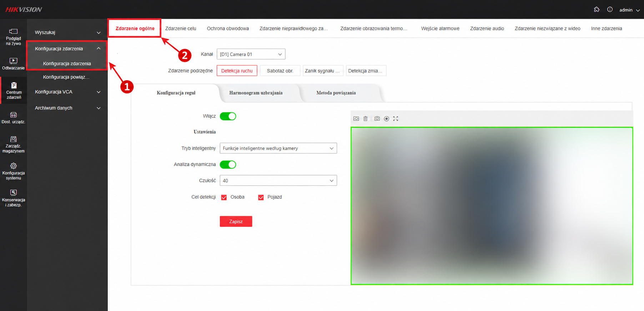Open the Wejście alarmowe tab
The width and height of the screenshot is (644, 311).
pyautogui.click(x=440, y=29)
